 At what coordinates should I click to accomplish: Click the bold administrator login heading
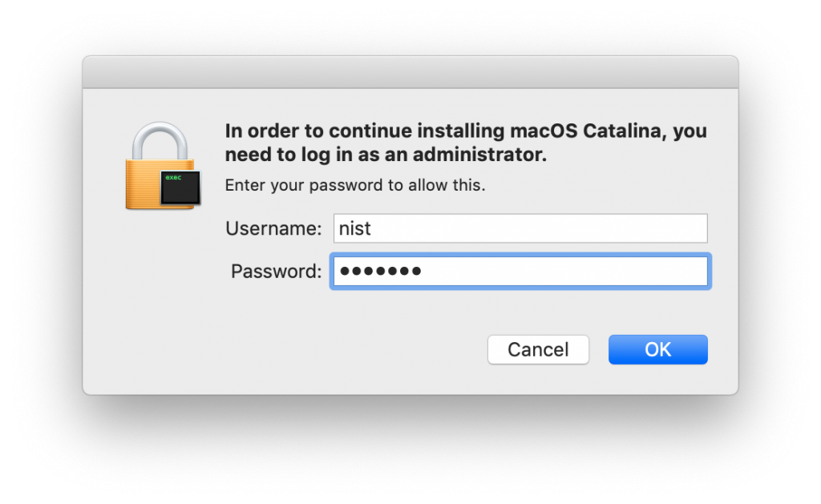(x=465, y=143)
